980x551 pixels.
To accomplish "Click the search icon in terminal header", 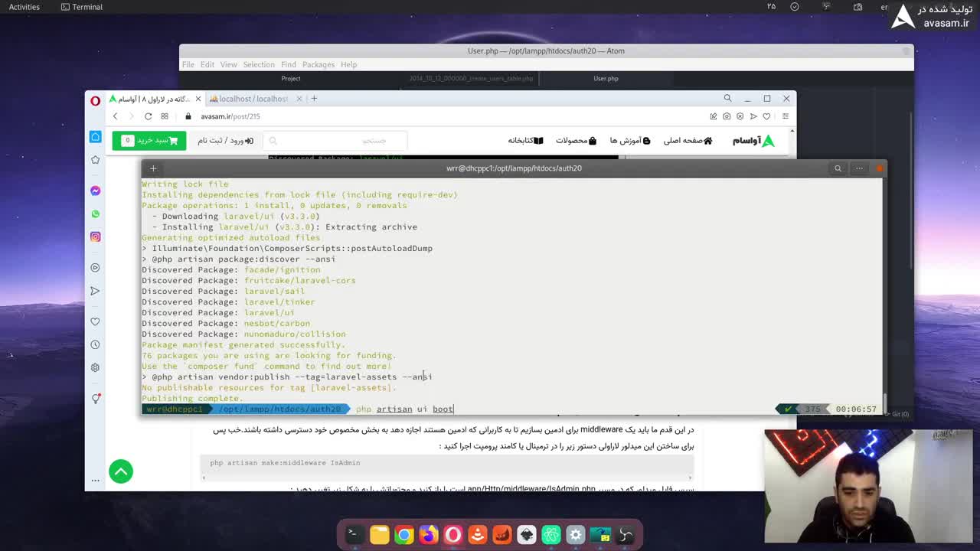I will (x=838, y=168).
